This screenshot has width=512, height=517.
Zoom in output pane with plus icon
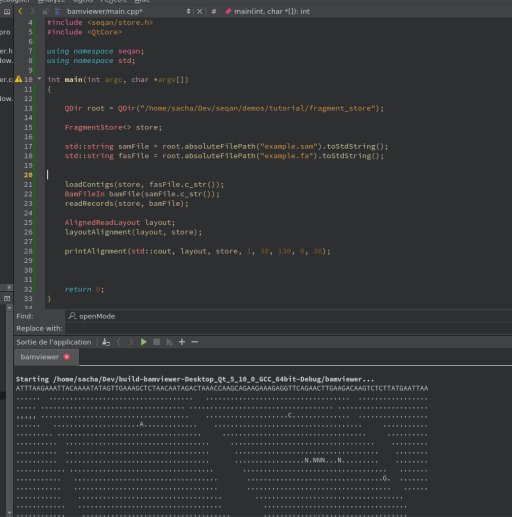click(182, 342)
